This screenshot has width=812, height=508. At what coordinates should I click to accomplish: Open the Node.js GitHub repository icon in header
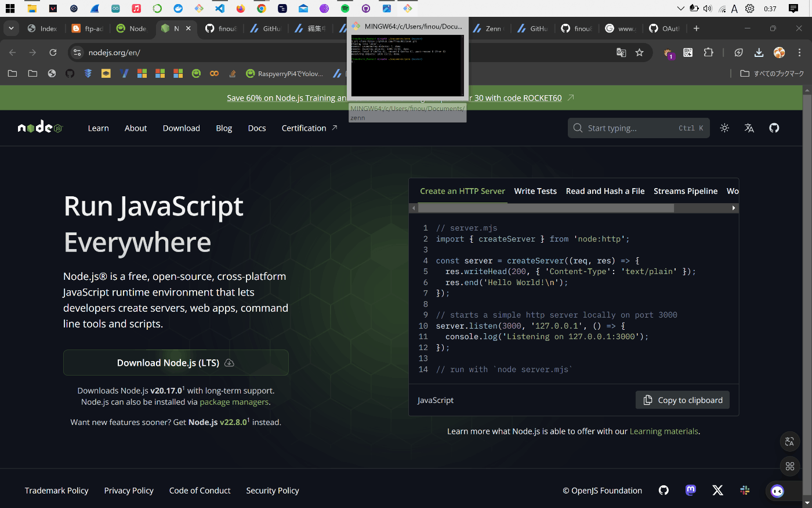[774, 128]
